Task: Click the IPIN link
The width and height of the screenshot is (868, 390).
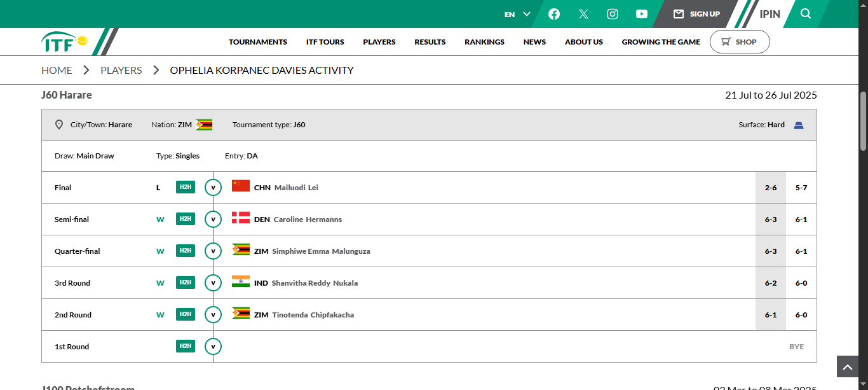Action: (x=770, y=14)
